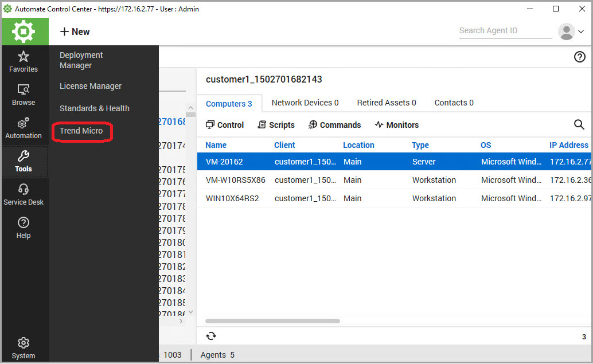The image size is (593, 364).
Task: Open Service Desk from the sidebar
Action: 24,195
